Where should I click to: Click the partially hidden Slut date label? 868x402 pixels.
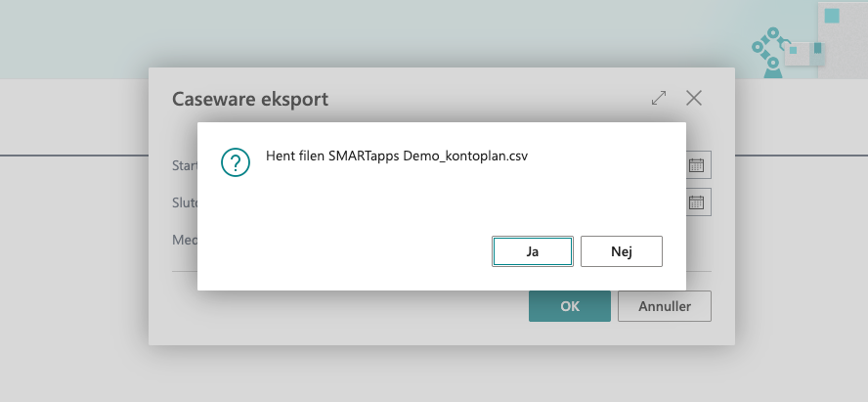tap(185, 202)
